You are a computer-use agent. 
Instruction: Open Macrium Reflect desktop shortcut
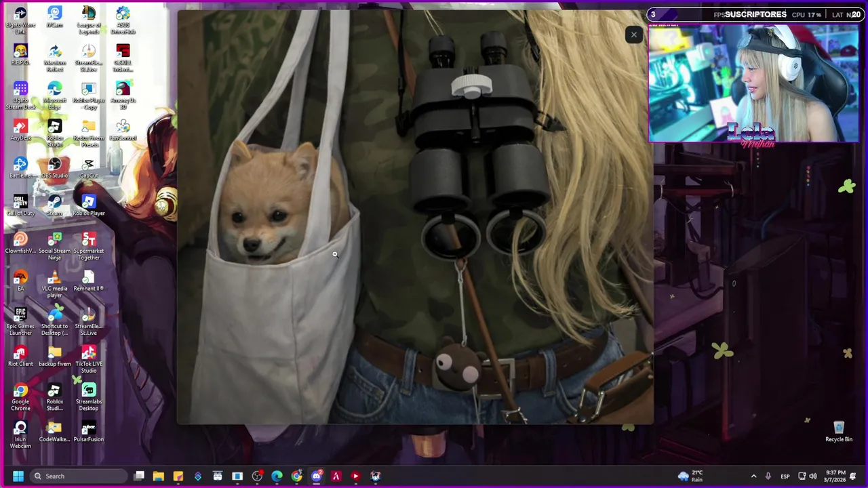tap(55, 58)
